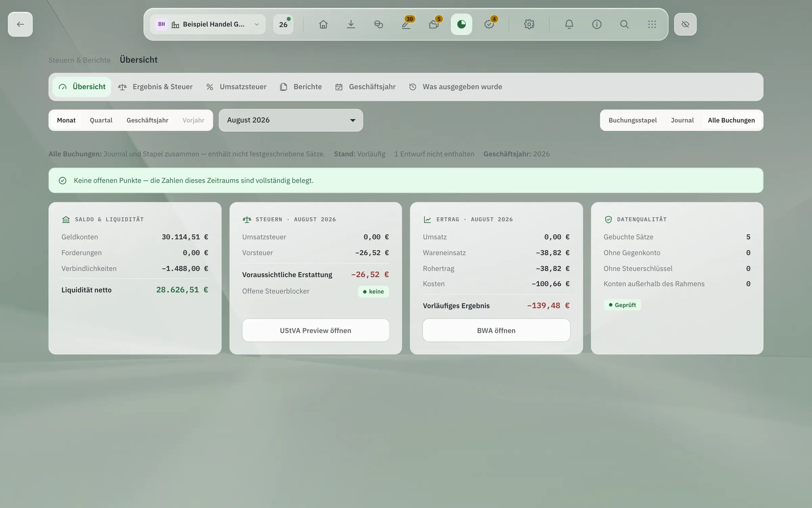This screenshot has height=508, width=812.
Task: Open the apps grid icon
Action: [652, 24]
